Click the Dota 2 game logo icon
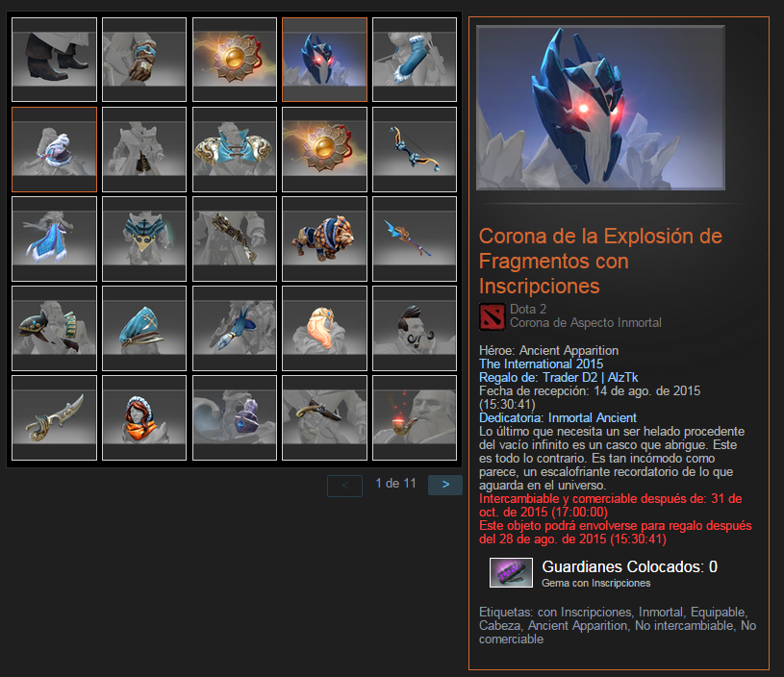The image size is (784, 677). point(492,316)
